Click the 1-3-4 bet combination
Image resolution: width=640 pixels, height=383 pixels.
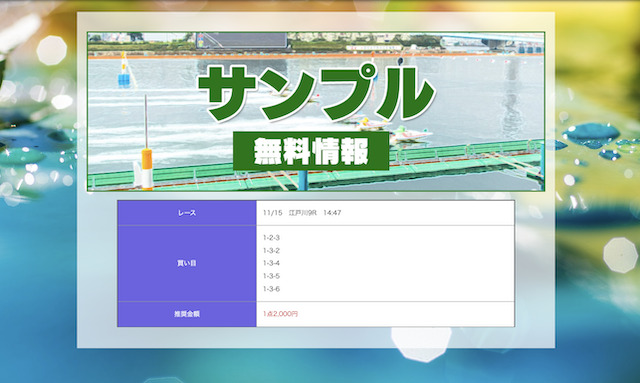tap(271, 263)
